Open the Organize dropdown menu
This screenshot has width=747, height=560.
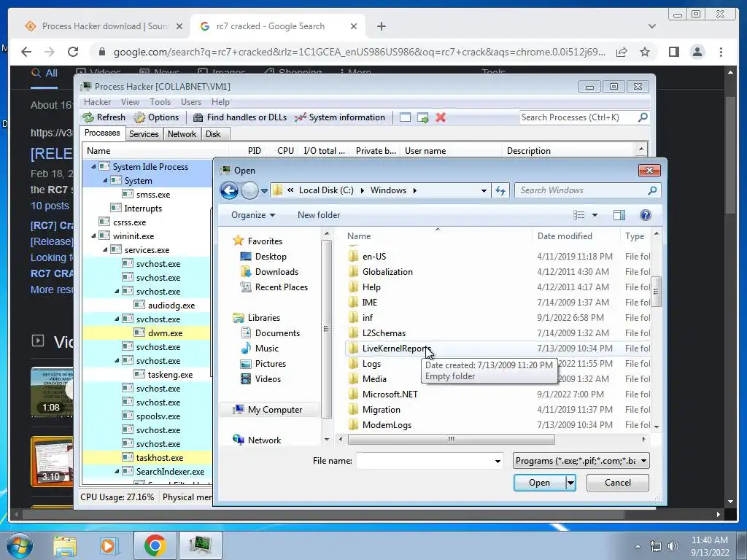[253, 215]
